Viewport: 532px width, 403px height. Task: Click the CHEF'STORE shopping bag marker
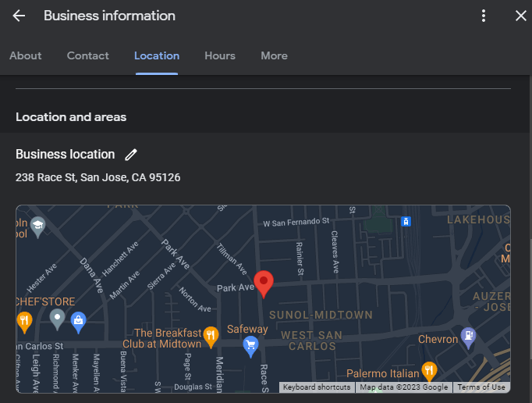click(x=78, y=322)
